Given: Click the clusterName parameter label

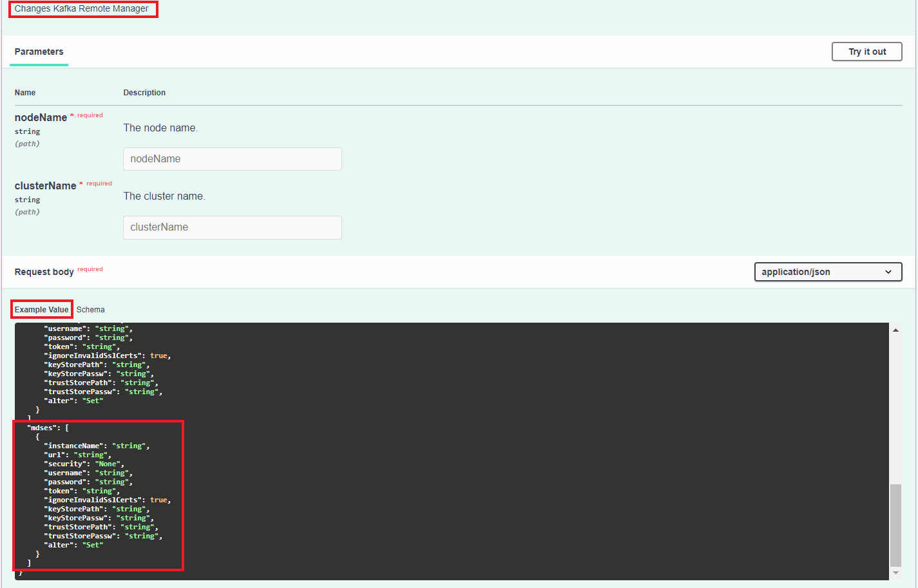Looking at the screenshot, I should click(45, 185).
